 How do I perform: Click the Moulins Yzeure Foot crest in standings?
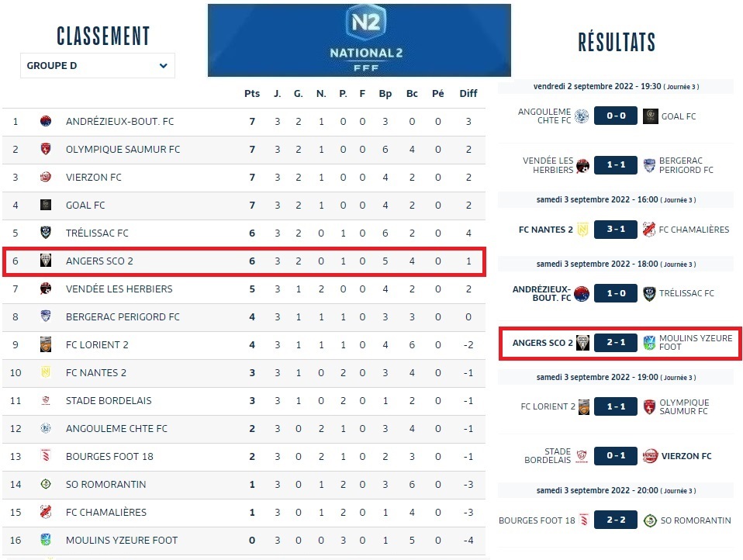(46, 541)
